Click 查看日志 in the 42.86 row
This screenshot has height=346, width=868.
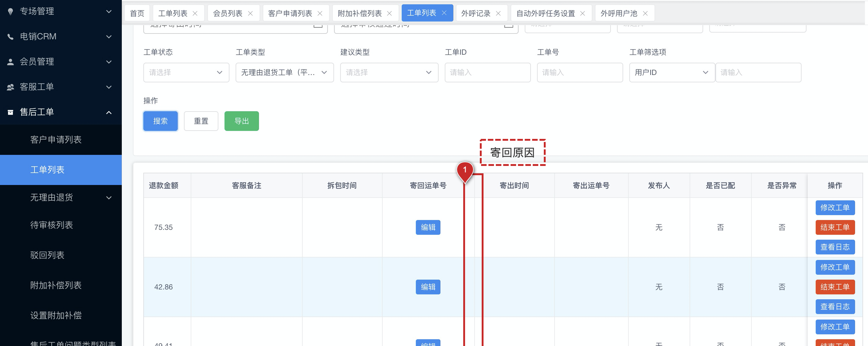pos(835,307)
